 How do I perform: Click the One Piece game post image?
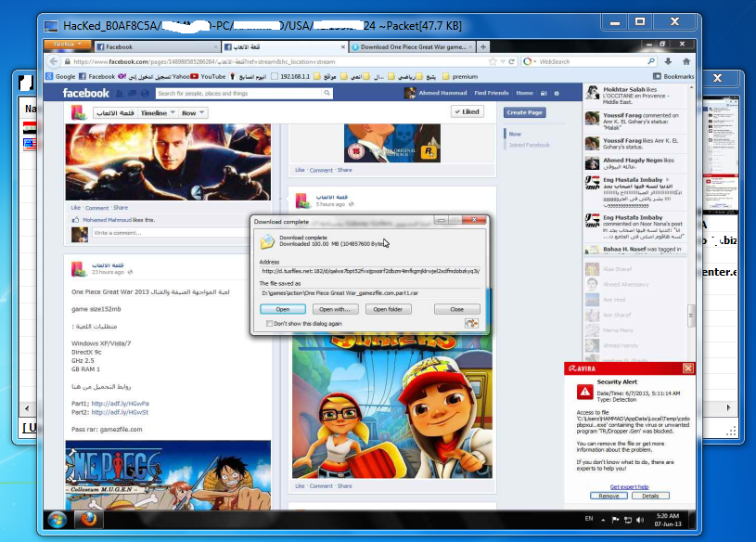tap(168, 475)
